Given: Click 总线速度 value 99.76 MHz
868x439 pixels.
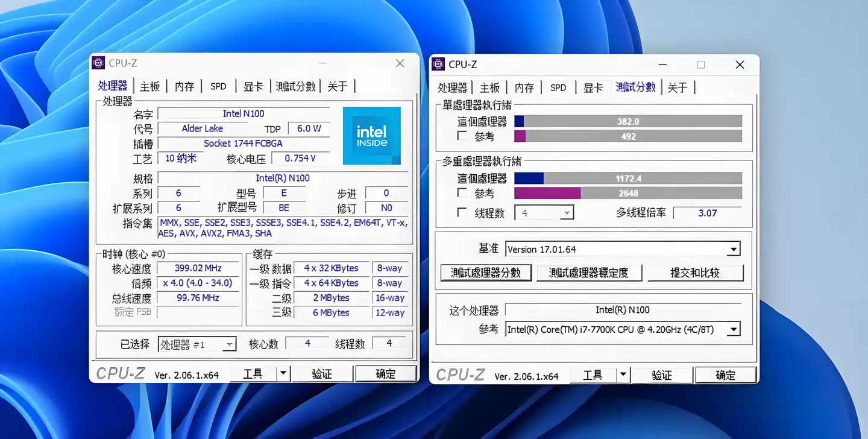Looking at the screenshot, I should 198,298.
